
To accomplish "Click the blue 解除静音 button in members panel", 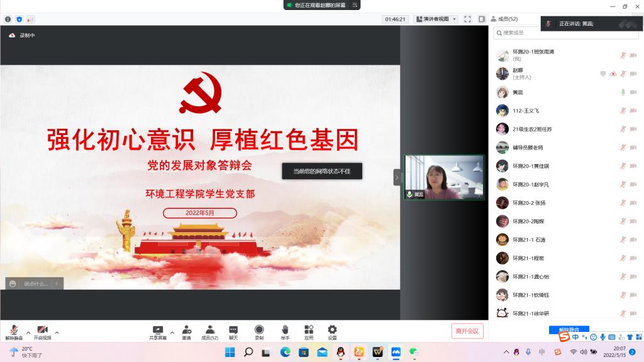I will [569, 329].
